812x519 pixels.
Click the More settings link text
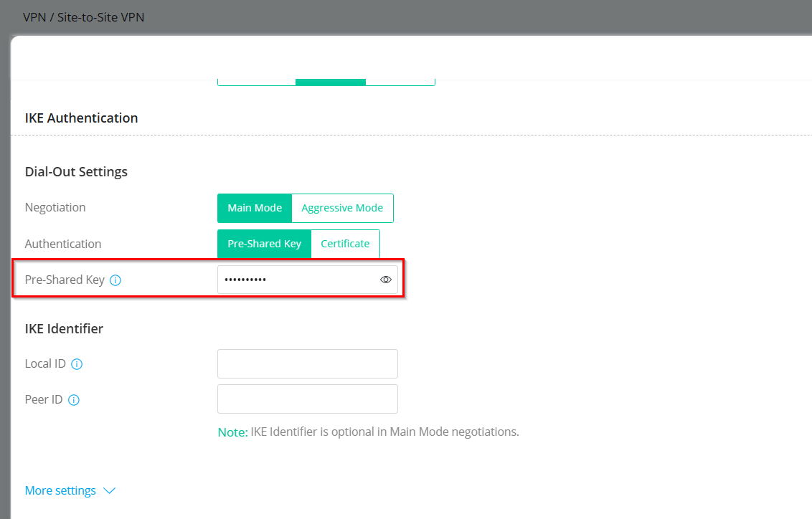click(x=60, y=491)
